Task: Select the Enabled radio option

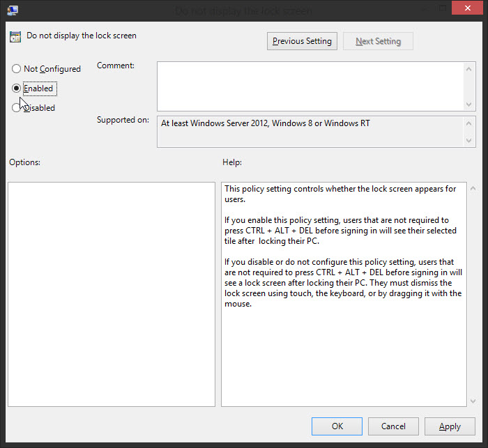Action: pos(16,88)
